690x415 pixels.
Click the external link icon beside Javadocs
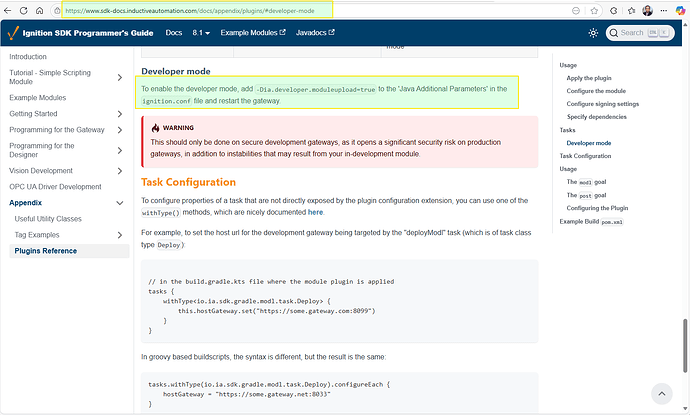(331, 32)
